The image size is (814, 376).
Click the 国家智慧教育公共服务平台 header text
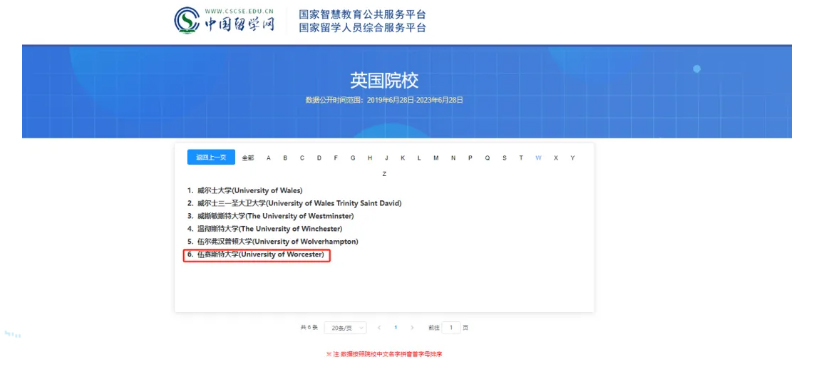[362, 14]
